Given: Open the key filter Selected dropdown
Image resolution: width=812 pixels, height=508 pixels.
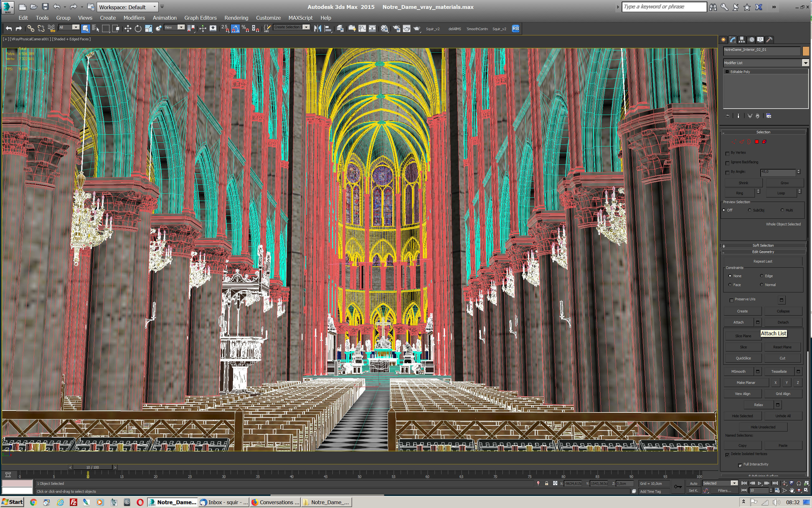Looking at the screenshot, I should tap(720, 483).
